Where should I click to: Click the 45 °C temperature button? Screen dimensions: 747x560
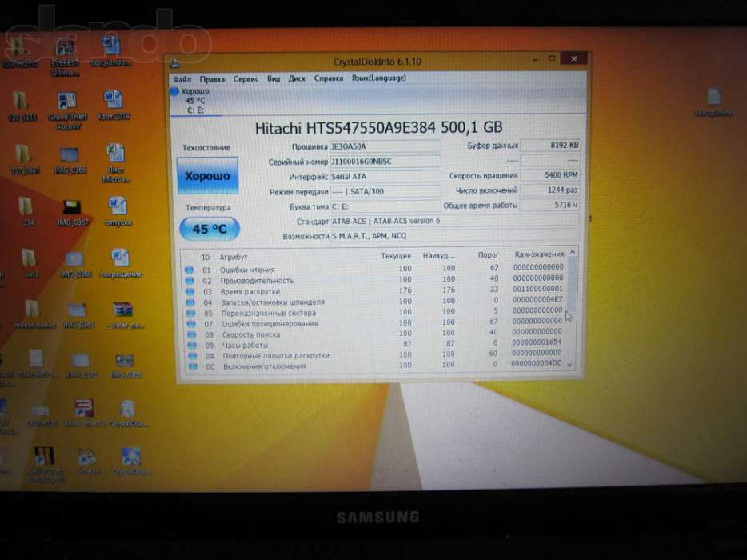click(210, 230)
